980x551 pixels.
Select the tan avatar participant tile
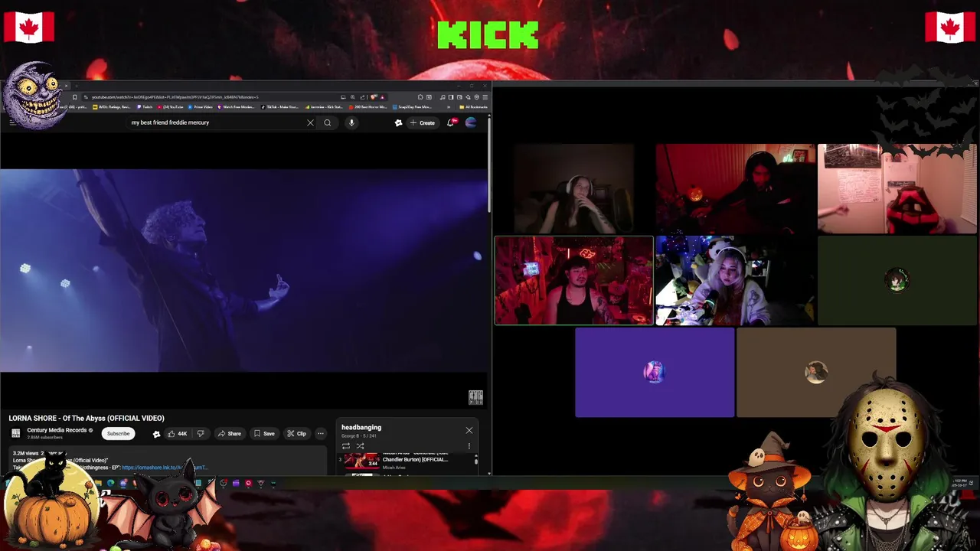[x=816, y=373]
